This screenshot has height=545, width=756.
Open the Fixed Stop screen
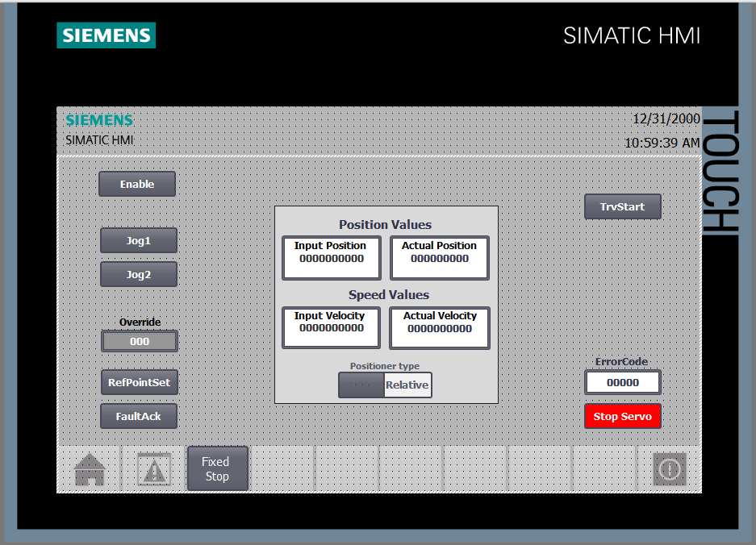pyautogui.click(x=218, y=468)
